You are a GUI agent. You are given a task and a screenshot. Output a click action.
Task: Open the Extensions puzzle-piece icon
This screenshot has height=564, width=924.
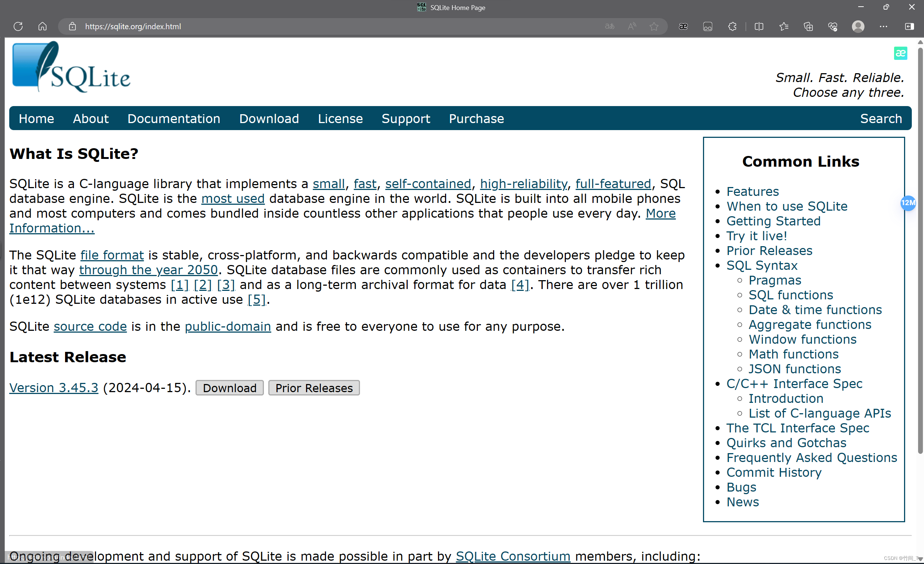coord(733,26)
